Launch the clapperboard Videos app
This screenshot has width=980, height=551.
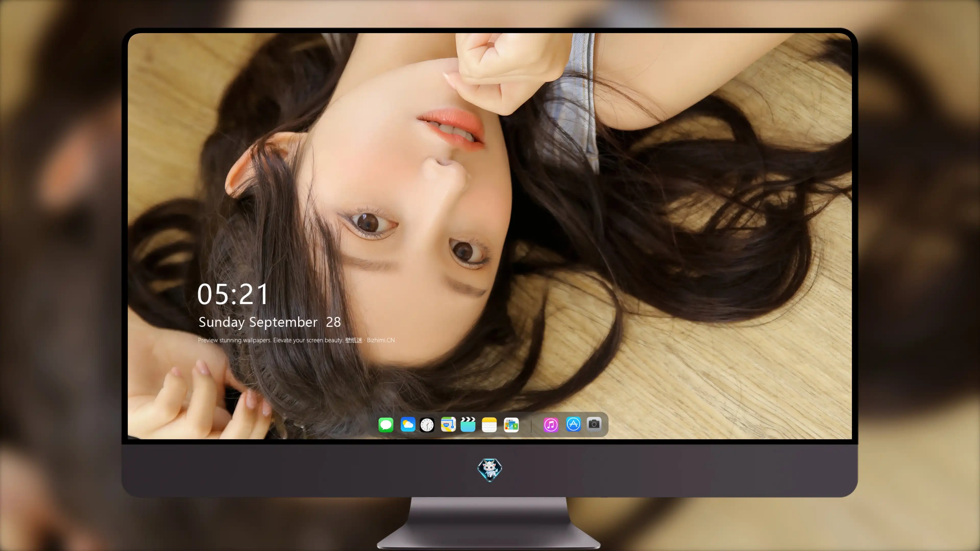tap(468, 424)
